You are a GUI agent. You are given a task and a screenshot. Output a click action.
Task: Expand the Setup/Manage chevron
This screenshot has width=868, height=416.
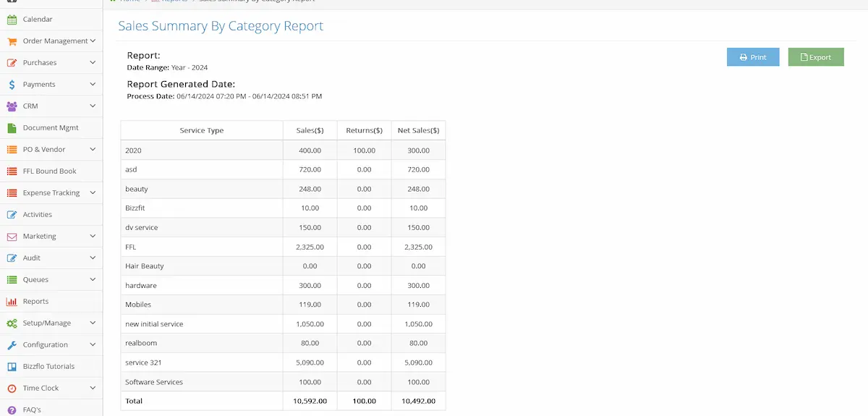[x=93, y=323]
